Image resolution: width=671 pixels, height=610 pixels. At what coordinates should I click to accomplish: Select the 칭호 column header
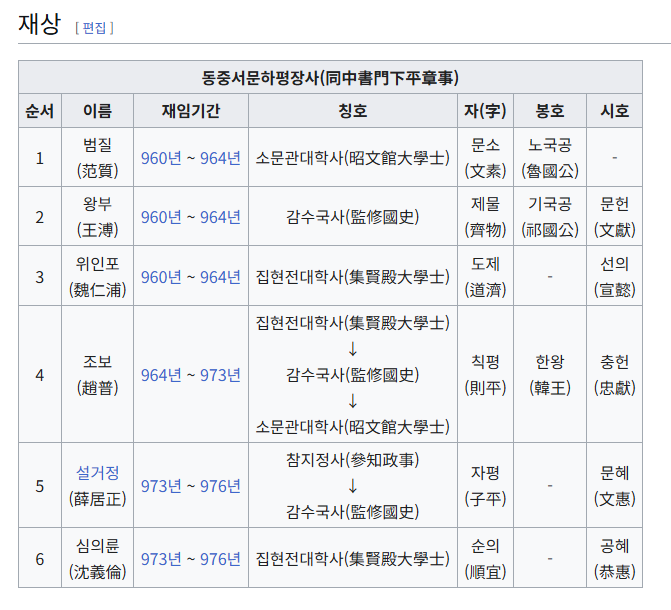coord(352,111)
